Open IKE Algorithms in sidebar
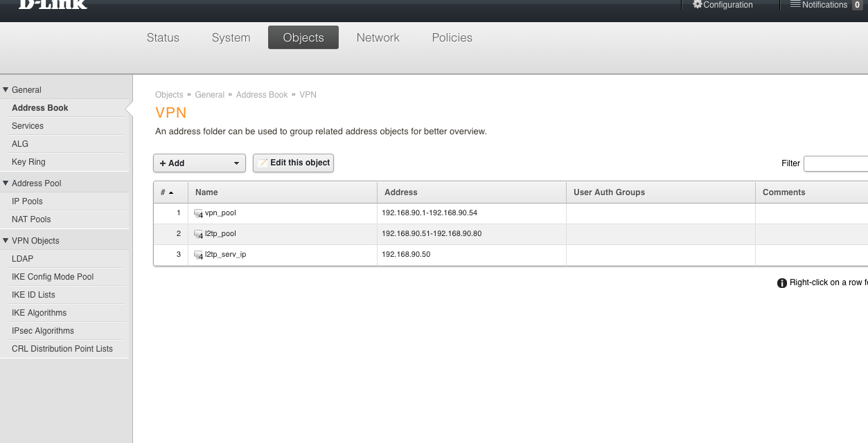 click(39, 313)
